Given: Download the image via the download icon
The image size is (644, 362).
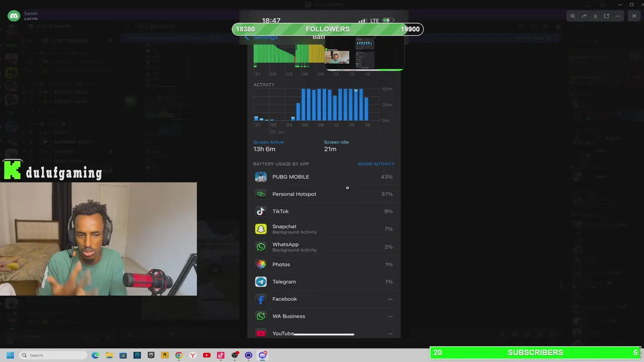Looking at the screenshot, I should (595, 16).
